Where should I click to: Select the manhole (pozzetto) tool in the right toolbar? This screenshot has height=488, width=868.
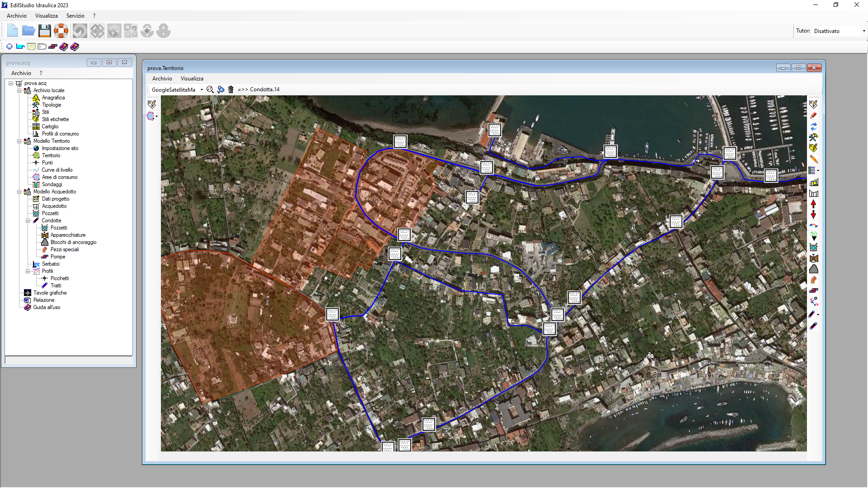point(813,248)
